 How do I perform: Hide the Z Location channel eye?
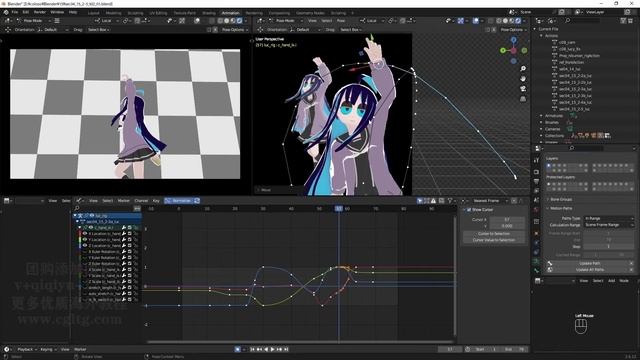point(85,245)
